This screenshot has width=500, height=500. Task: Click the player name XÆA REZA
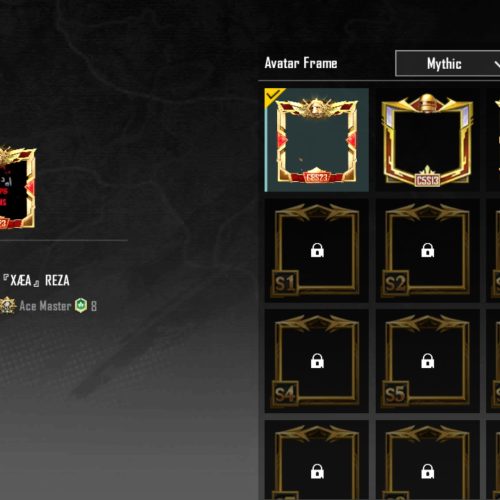pos(37,281)
